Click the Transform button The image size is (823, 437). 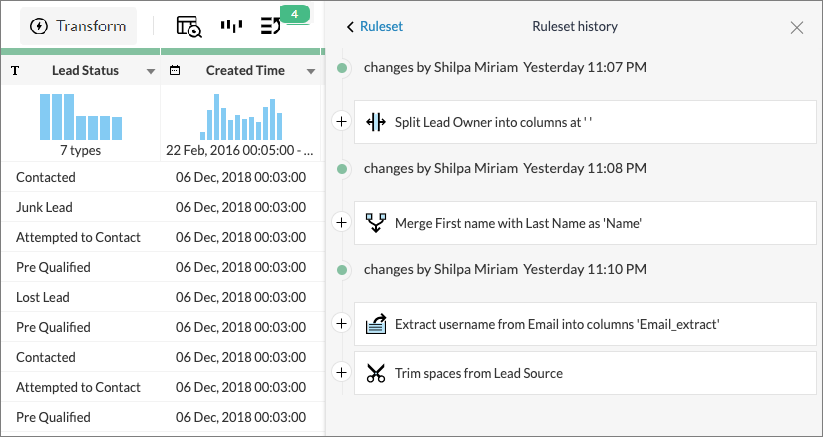click(79, 26)
